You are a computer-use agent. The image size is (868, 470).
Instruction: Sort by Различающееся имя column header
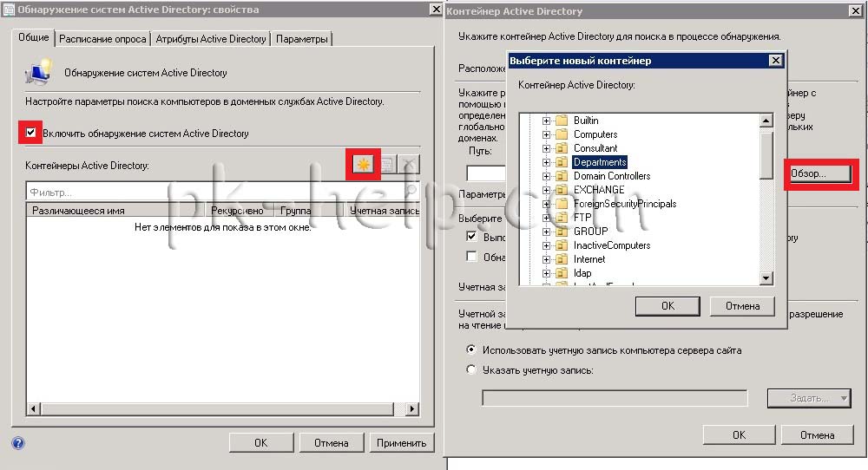point(115,210)
